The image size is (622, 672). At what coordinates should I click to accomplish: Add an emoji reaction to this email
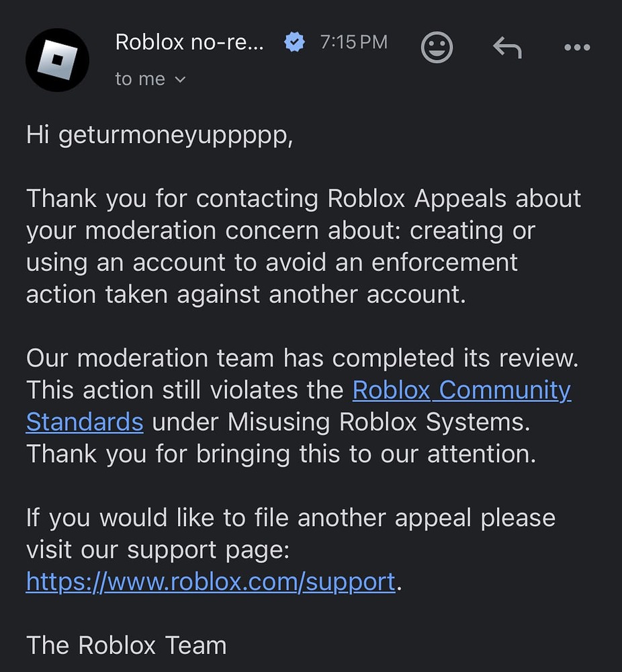(437, 48)
